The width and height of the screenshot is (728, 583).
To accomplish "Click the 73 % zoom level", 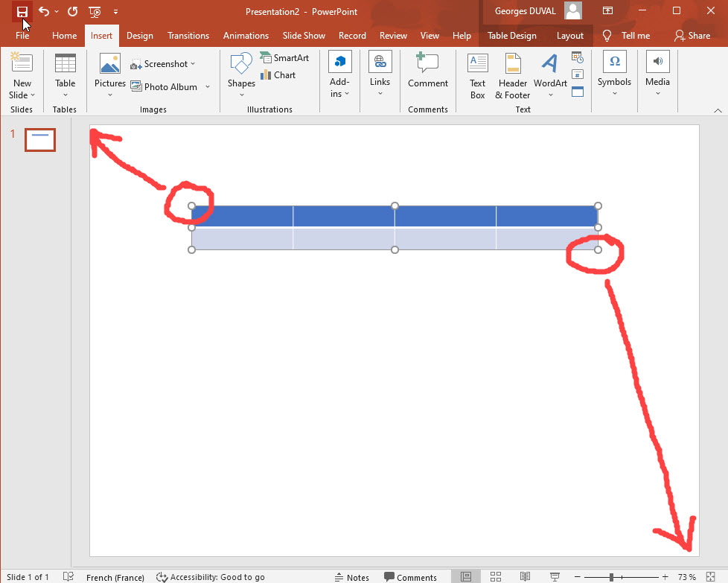I will pos(686,577).
